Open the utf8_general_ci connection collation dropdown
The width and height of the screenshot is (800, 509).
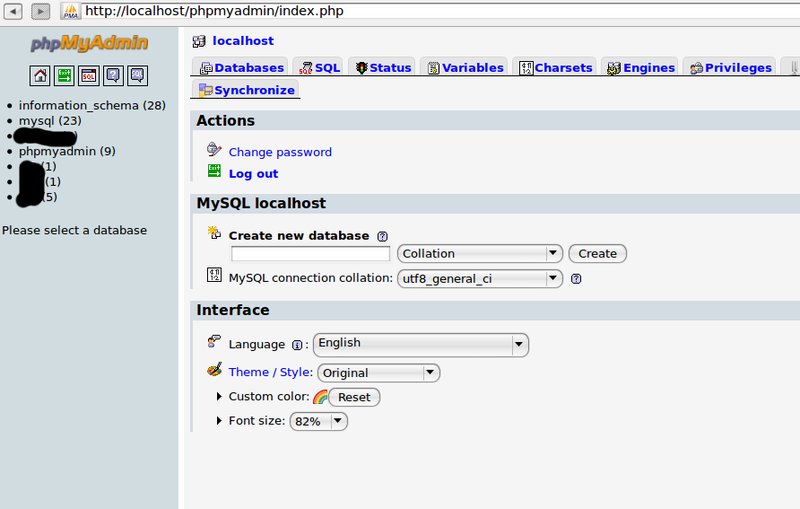(x=480, y=278)
